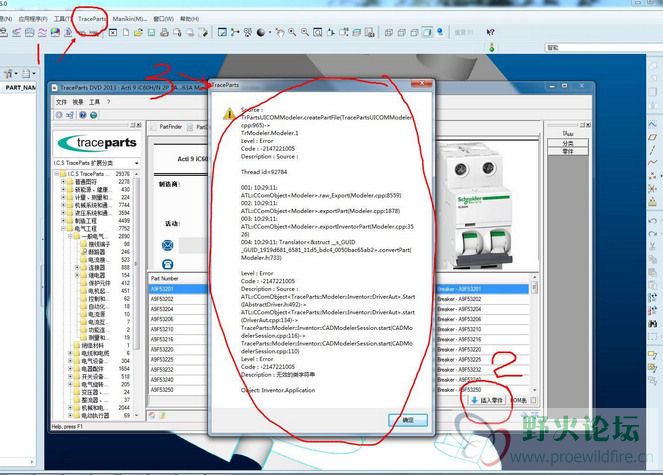Image resolution: width=663 pixels, height=475 pixels.
Task: Click the binoculars find icon in right toolbar
Action: click(x=652, y=324)
